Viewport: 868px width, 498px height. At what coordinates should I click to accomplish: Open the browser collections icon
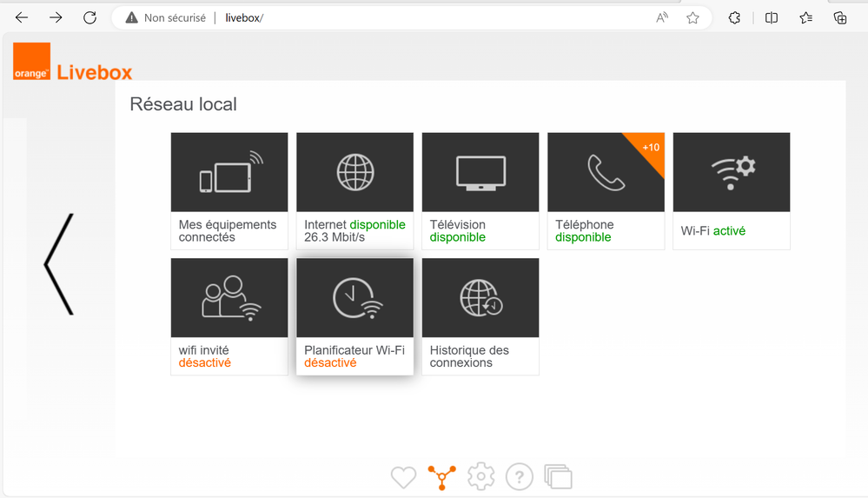point(840,17)
